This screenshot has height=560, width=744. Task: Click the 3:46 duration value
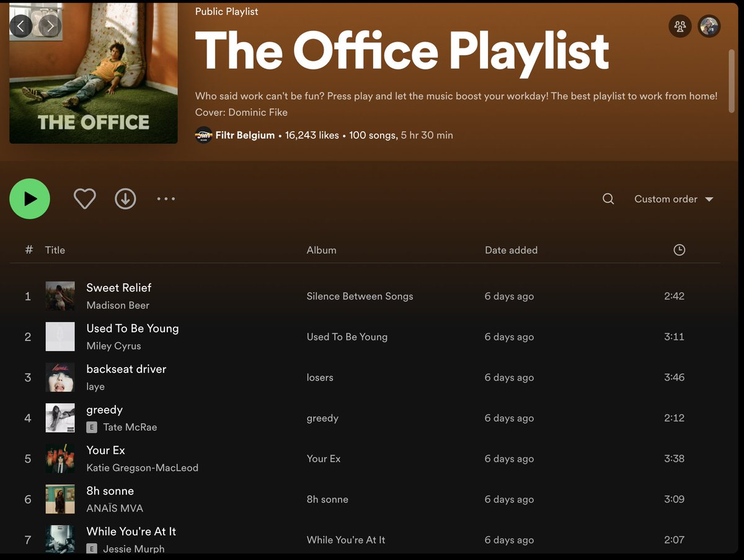(674, 378)
